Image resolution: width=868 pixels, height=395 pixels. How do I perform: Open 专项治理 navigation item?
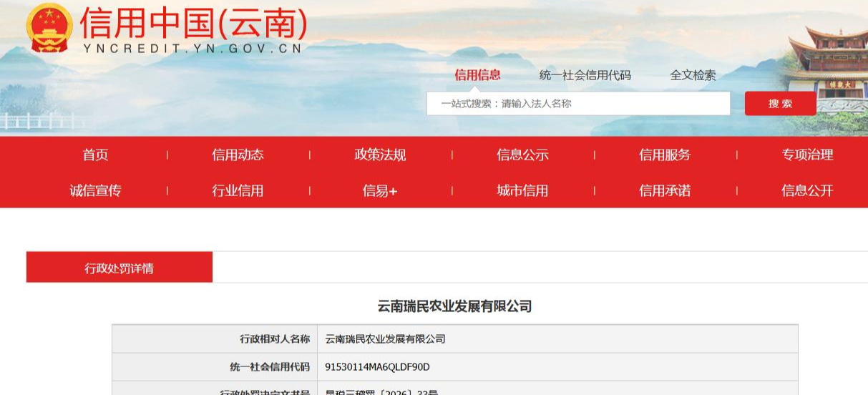807,155
